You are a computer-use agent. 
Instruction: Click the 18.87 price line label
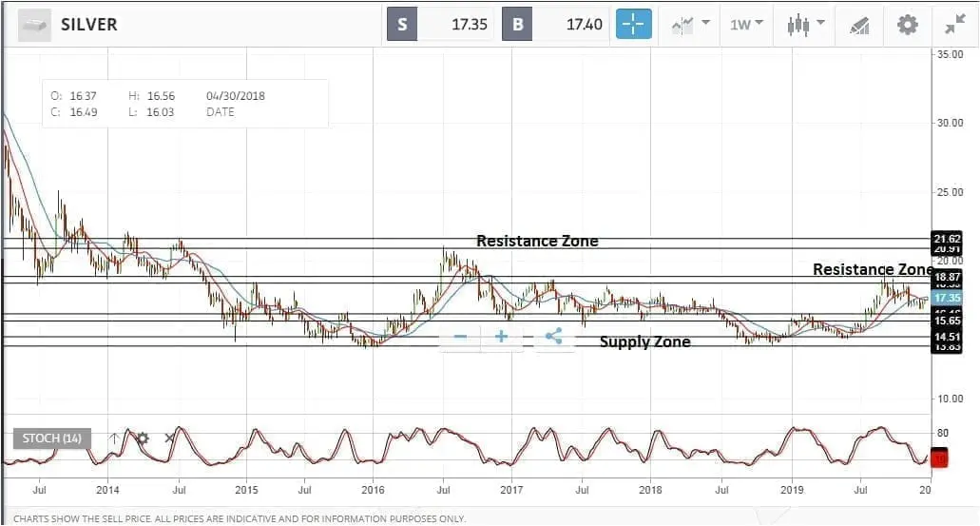point(947,277)
